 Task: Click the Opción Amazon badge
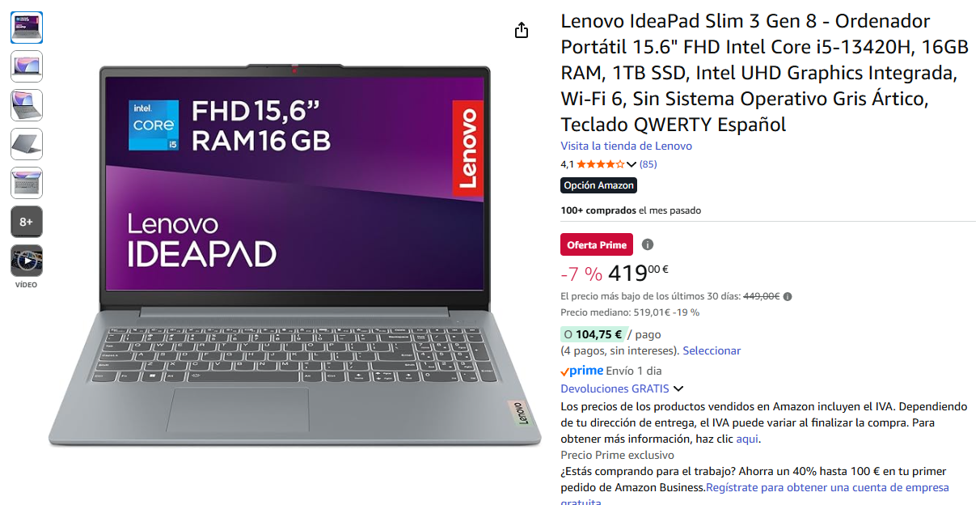point(599,185)
